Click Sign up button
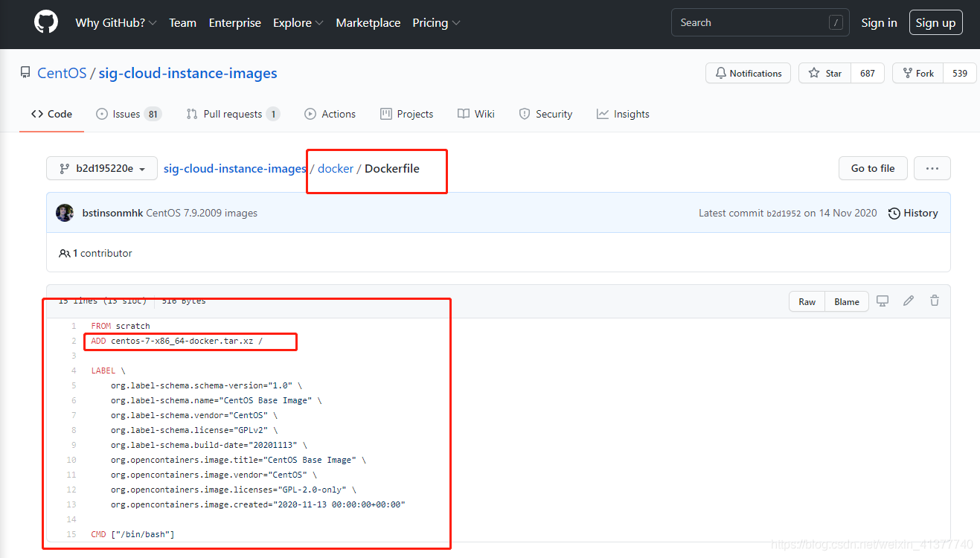 pos(936,23)
